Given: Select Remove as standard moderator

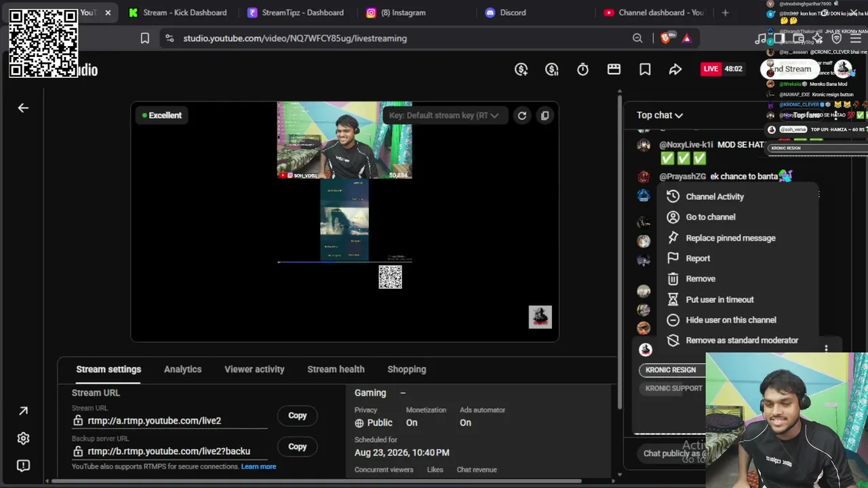Looking at the screenshot, I should coord(738,340).
